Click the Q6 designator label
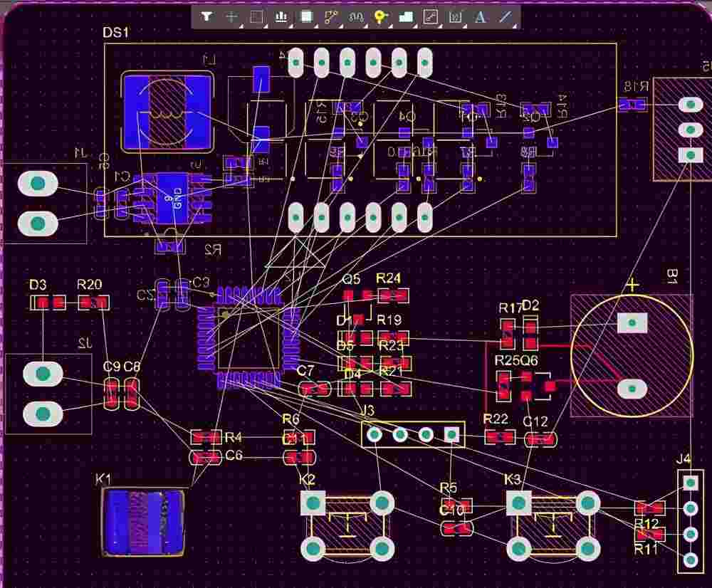 tap(528, 360)
